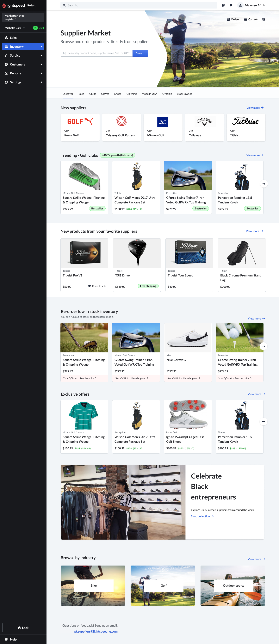
Task: Open the Golf industry thumbnail
Action: tap(163, 585)
